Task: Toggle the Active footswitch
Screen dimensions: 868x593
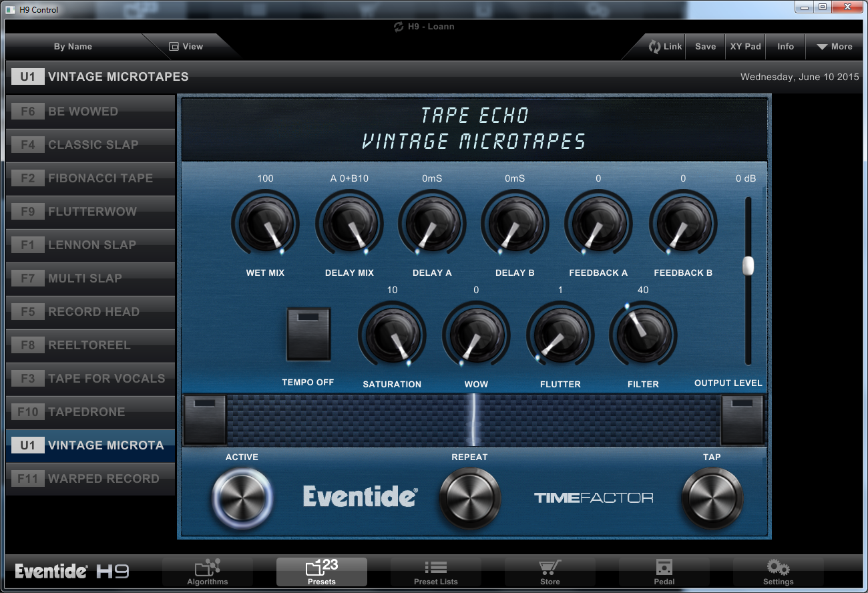Action: click(242, 498)
